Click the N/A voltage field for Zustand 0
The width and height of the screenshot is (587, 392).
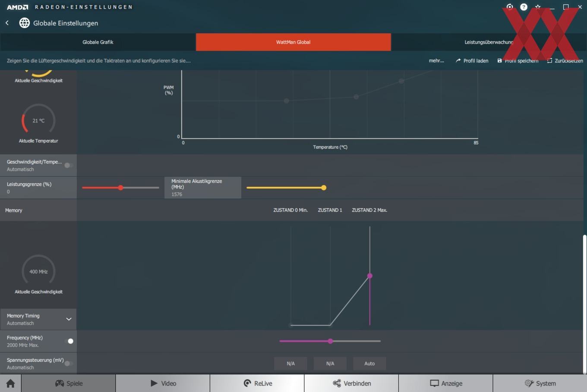point(290,364)
